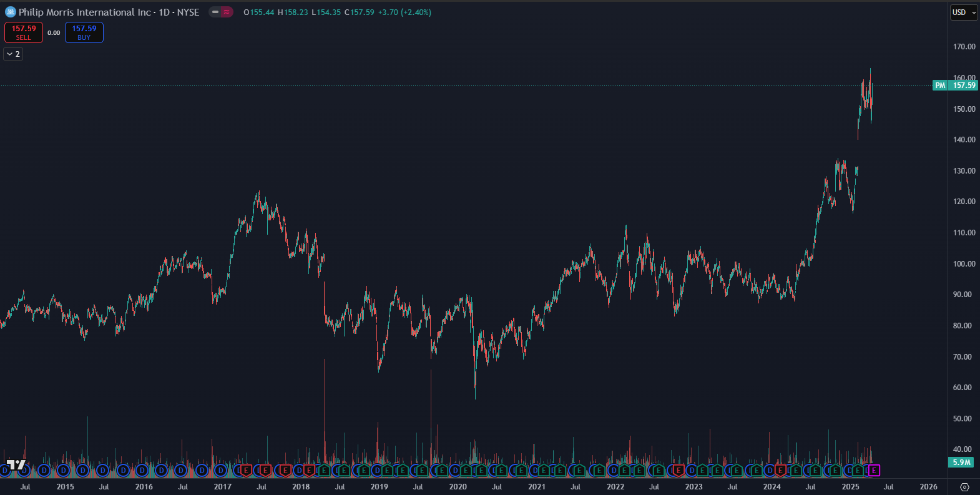Click the TradingView logo in bottom-left corner
Image resolution: width=980 pixels, height=495 pixels.
point(16,465)
